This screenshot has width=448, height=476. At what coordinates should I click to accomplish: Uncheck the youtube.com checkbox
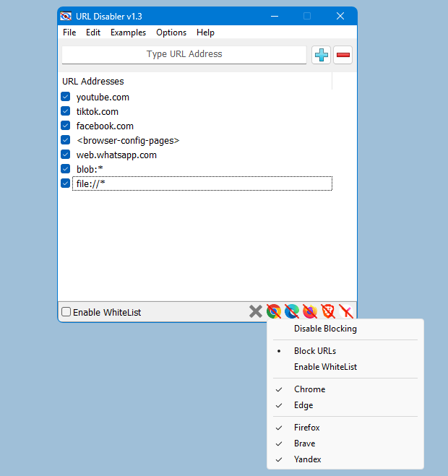66,97
